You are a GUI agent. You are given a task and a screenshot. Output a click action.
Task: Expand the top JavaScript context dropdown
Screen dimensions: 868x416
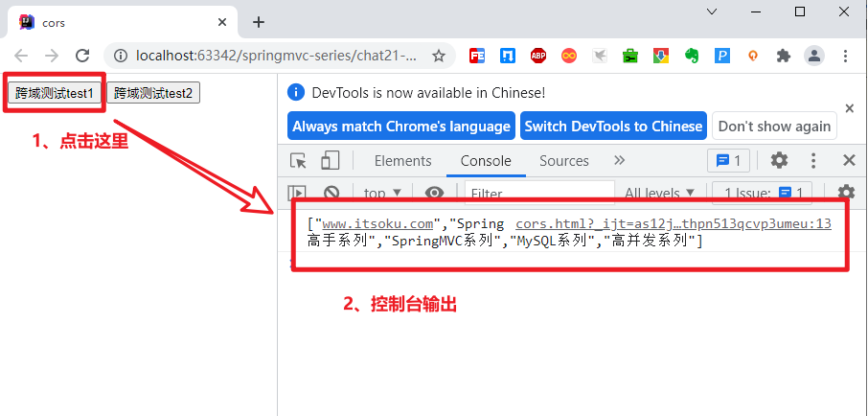pos(382,194)
